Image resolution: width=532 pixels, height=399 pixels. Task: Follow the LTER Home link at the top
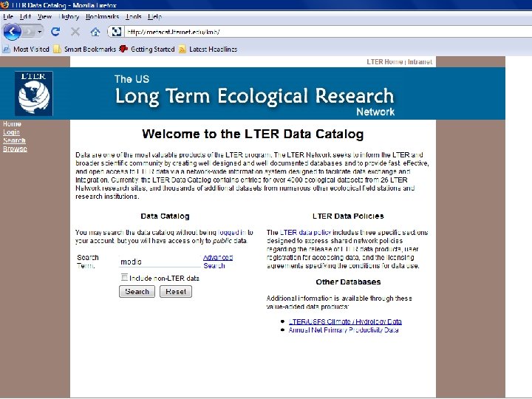point(384,62)
